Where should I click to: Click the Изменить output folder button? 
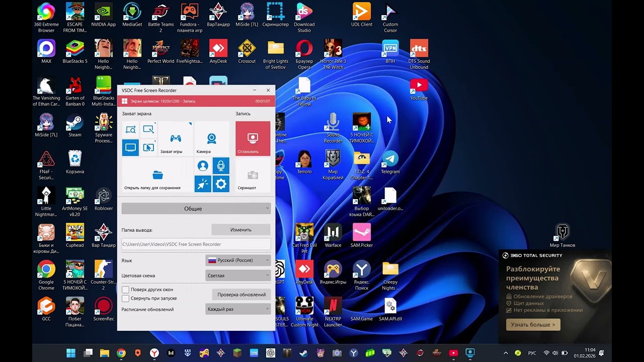pyautogui.click(x=240, y=230)
